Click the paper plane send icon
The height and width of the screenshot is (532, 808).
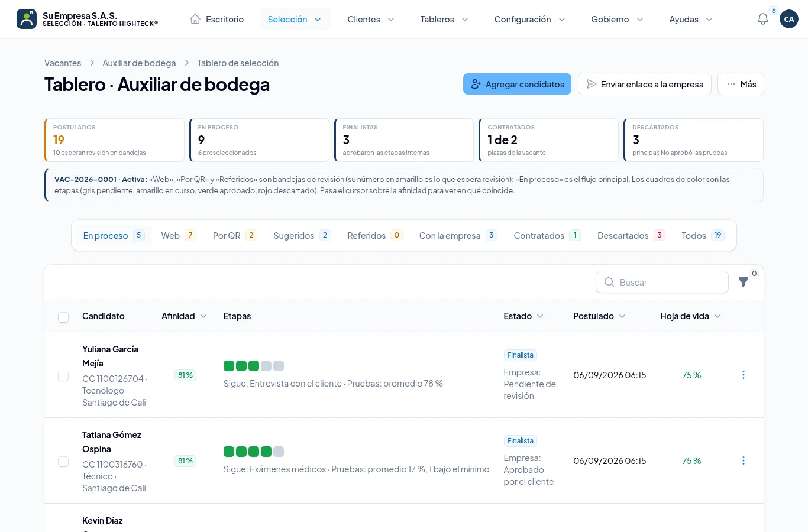coord(591,84)
